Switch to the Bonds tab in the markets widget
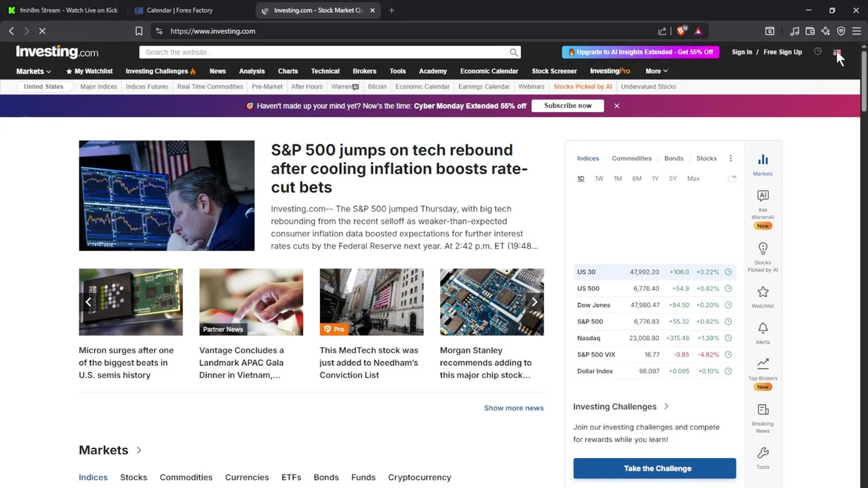The height and width of the screenshot is (488, 868). [x=673, y=159]
